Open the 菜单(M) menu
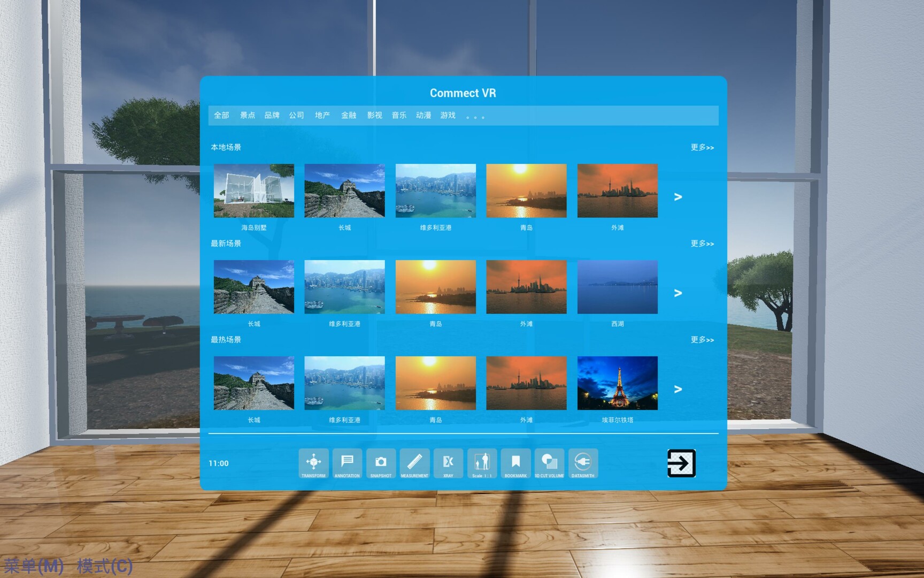Image resolution: width=924 pixels, height=578 pixels. coord(34,566)
